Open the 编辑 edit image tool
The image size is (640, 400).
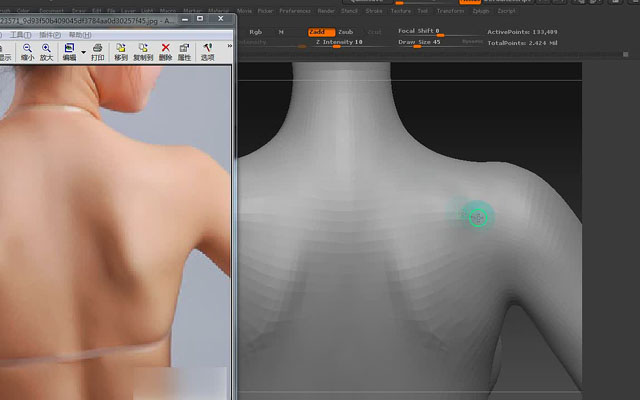pos(69,52)
